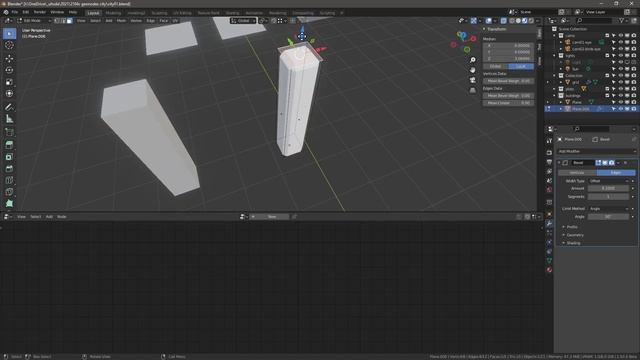Viewport: 640px width, 360px height.
Task: Click the outliner search field
Action: coord(594,21)
